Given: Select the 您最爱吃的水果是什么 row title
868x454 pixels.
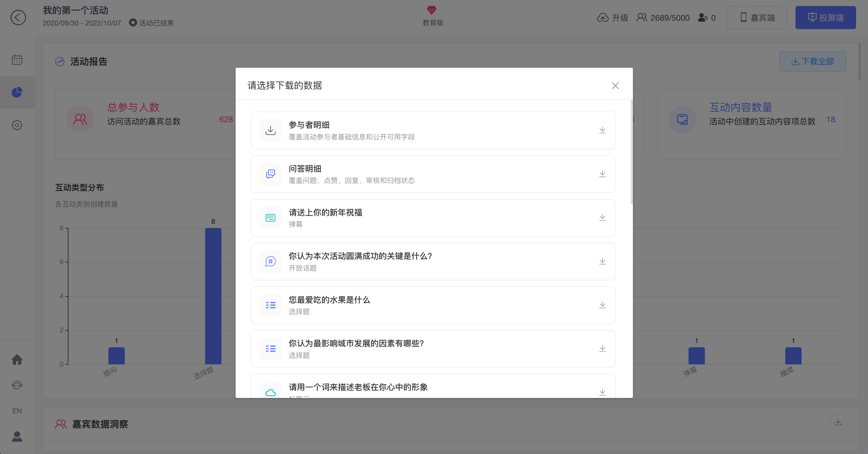Looking at the screenshot, I should pyautogui.click(x=329, y=300).
